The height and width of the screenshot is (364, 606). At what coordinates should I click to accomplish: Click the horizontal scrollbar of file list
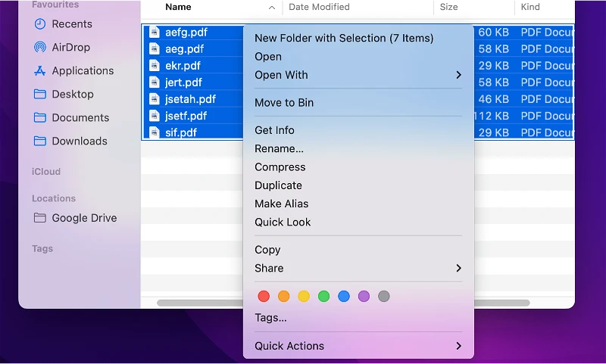coord(343,303)
